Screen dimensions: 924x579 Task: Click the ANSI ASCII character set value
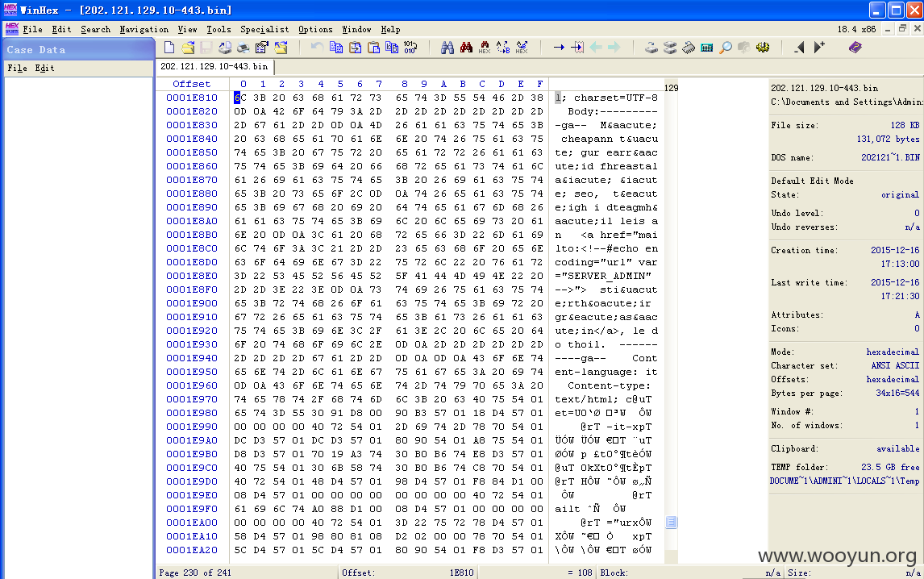click(x=895, y=365)
